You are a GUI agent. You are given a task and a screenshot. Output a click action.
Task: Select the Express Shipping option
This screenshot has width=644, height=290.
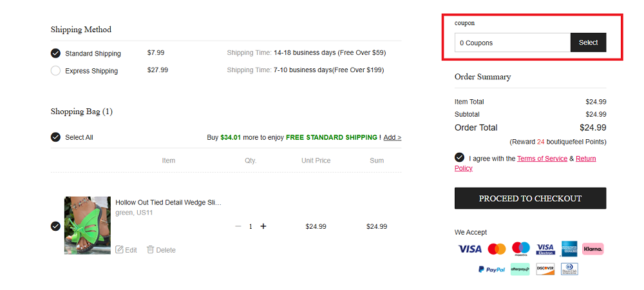[x=55, y=71]
